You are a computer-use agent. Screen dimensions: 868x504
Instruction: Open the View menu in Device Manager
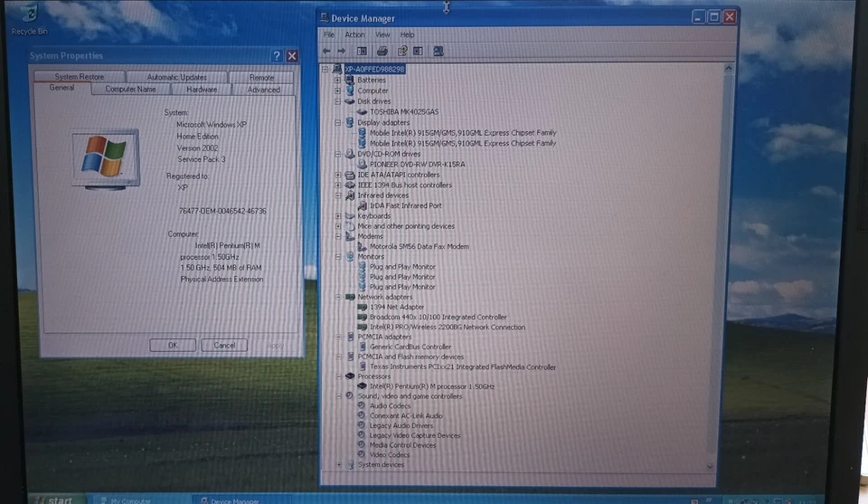382,34
